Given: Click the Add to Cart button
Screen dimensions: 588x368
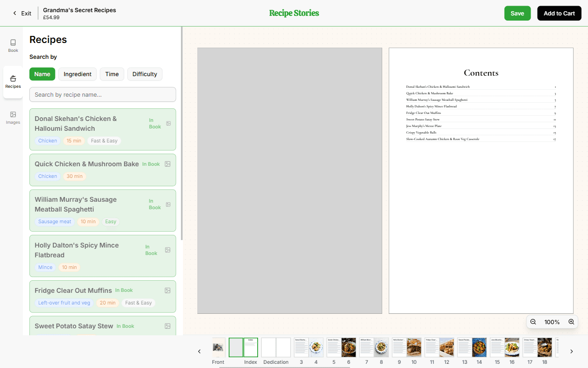Looking at the screenshot, I should coord(559,13).
